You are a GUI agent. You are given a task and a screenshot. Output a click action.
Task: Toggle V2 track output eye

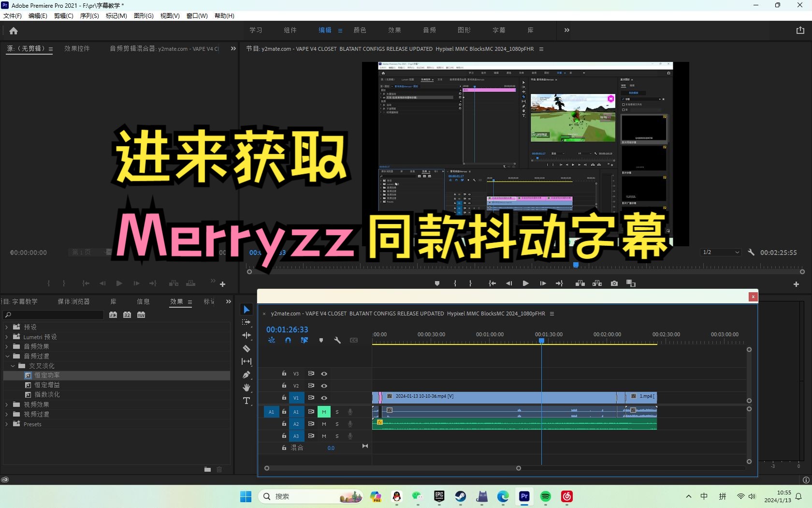click(x=324, y=386)
